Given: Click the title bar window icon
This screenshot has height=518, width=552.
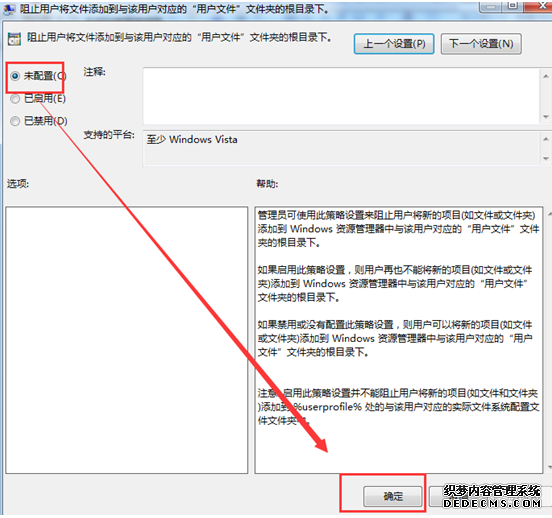Looking at the screenshot, I should coord(9,9).
